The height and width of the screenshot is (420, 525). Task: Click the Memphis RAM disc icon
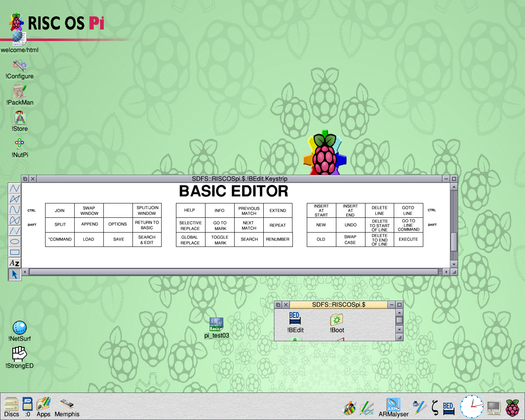pyautogui.click(x=67, y=408)
